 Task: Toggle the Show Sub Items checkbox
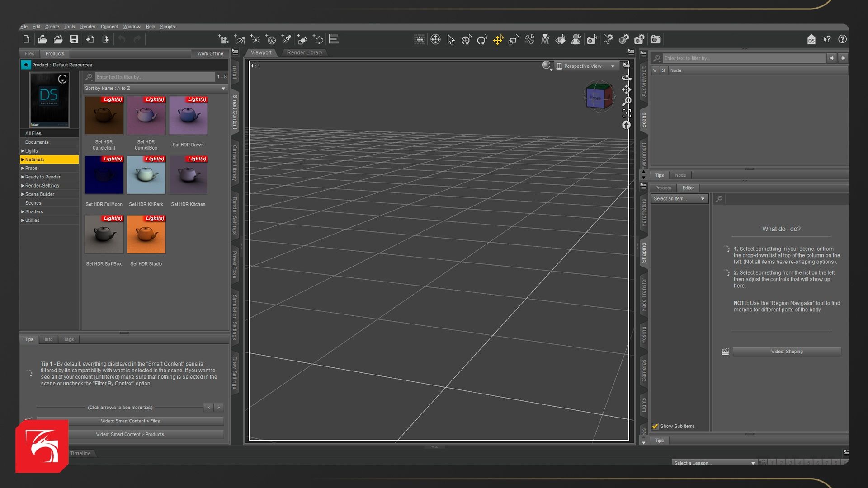(x=655, y=426)
